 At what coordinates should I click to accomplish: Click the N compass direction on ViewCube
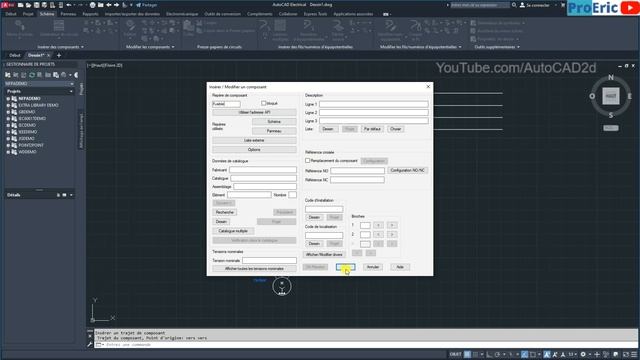pyautogui.click(x=611, y=77)
